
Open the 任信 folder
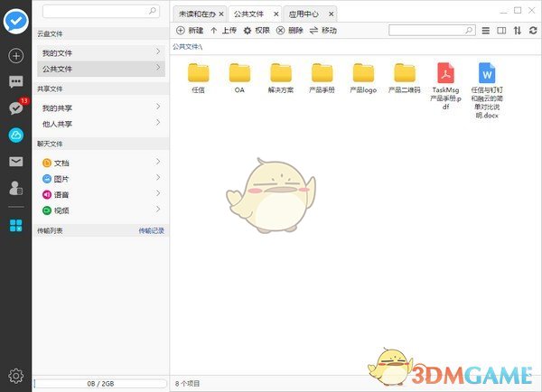click(x=199, y=78)
